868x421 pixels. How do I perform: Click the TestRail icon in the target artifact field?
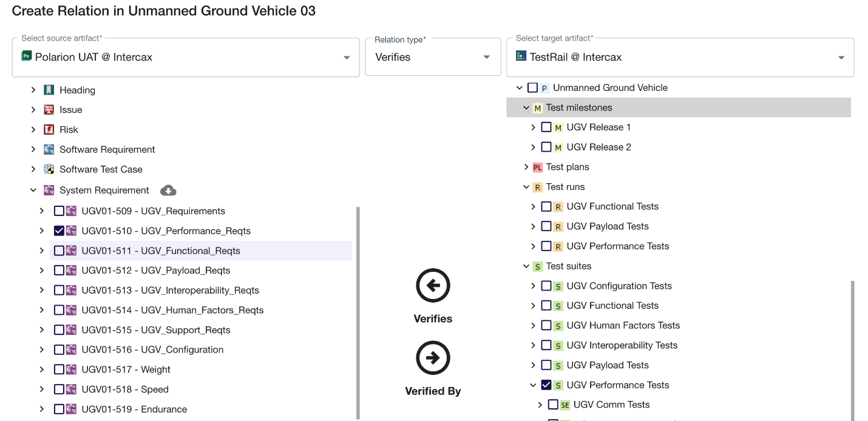click(521, 57)
